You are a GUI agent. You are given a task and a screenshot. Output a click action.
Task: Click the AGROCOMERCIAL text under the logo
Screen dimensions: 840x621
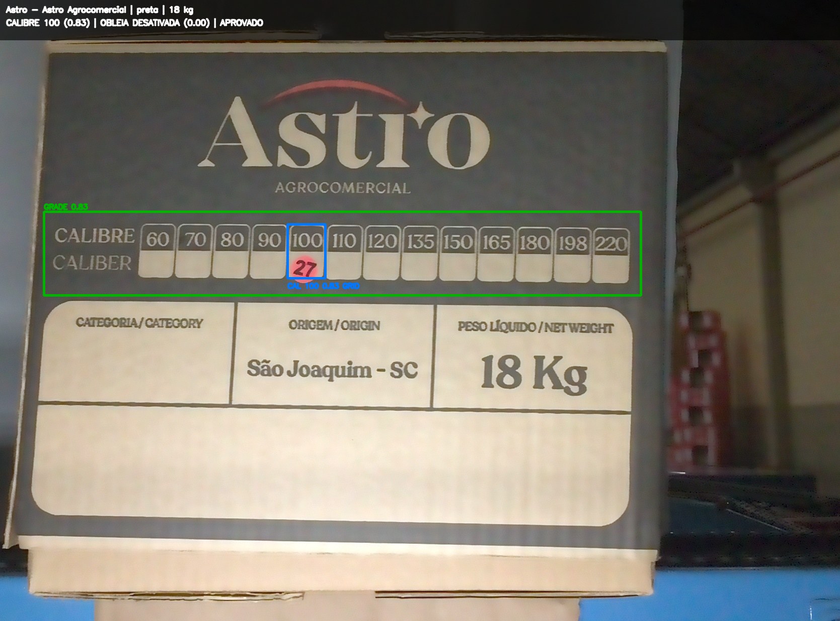coord(343,188)
